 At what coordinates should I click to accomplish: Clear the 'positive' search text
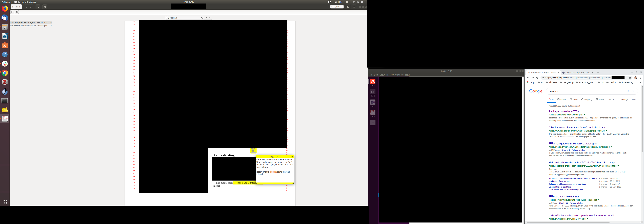(x=202, y=18)
